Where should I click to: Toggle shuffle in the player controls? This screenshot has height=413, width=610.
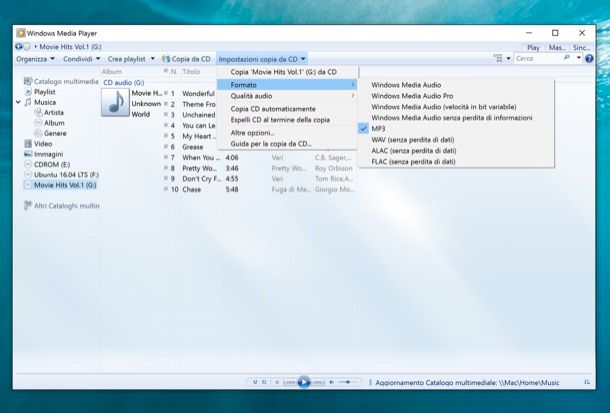[255, 382]
